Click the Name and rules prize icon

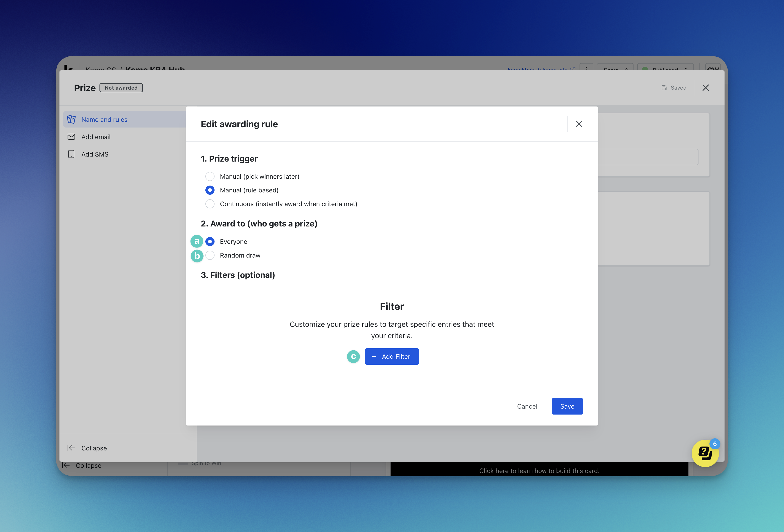(x=71, y=119)
